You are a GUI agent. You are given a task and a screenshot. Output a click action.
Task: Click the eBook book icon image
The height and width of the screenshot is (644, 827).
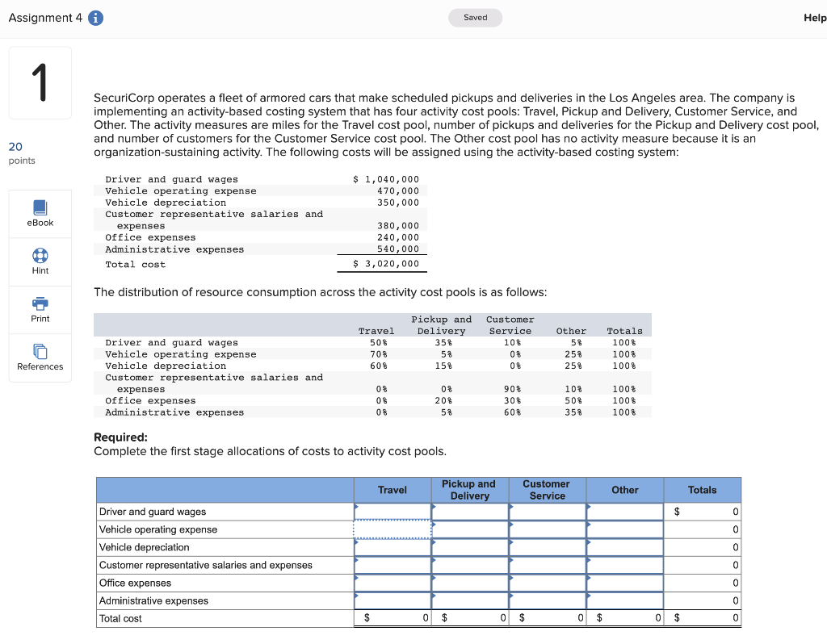point(40,208)
